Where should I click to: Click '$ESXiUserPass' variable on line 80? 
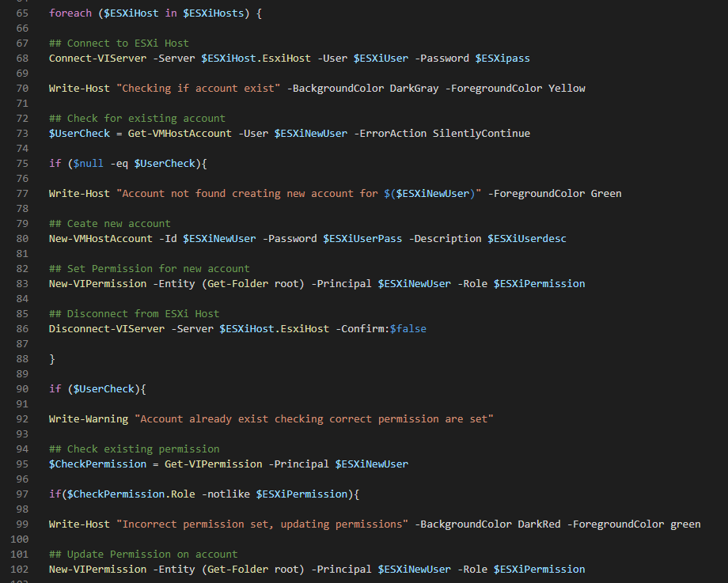coord(362,239)
